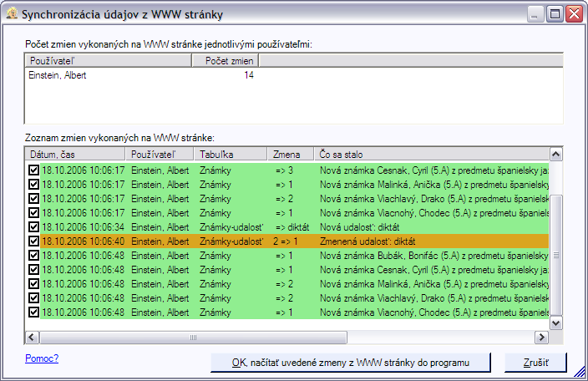Screen dimensions: 588x381
Task: Click the Tabuľka column header
Action: (x=231, y=154)
